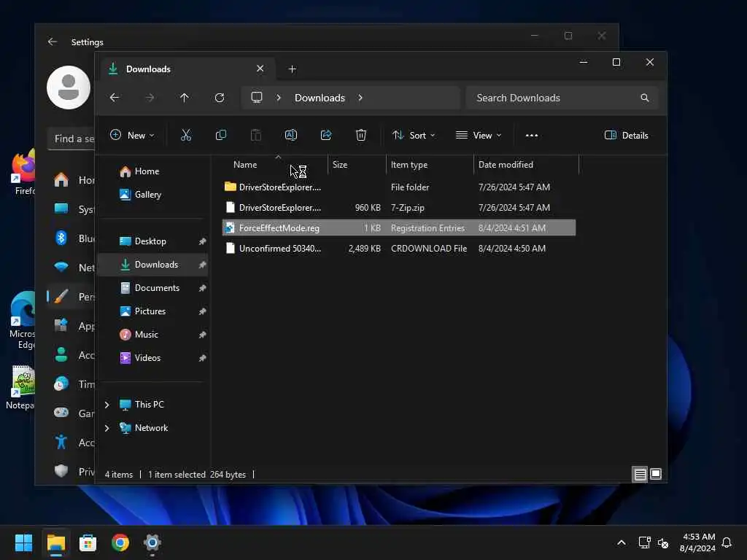
Task: Select the DriverStoreExplorer 7-Zip file
Action: [399, 208]
